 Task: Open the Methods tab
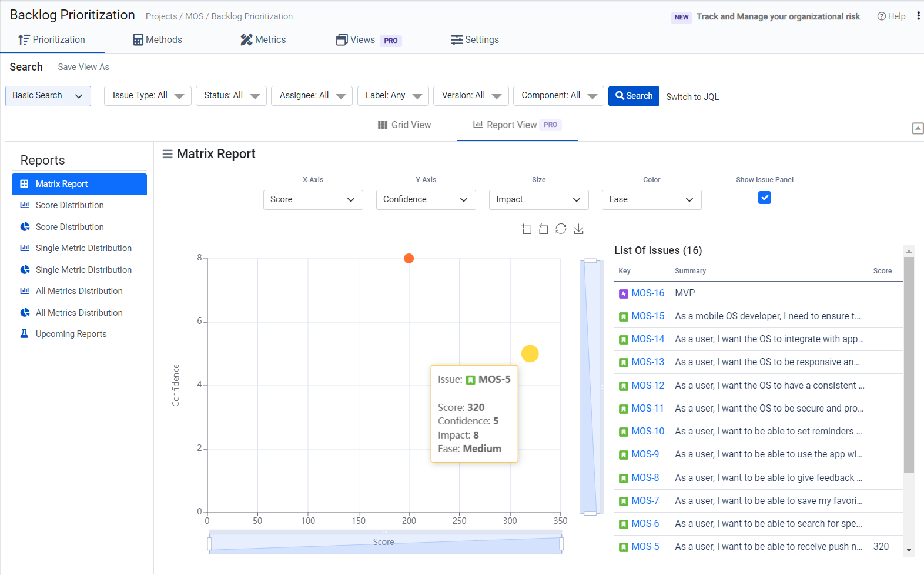coord(158,40)
